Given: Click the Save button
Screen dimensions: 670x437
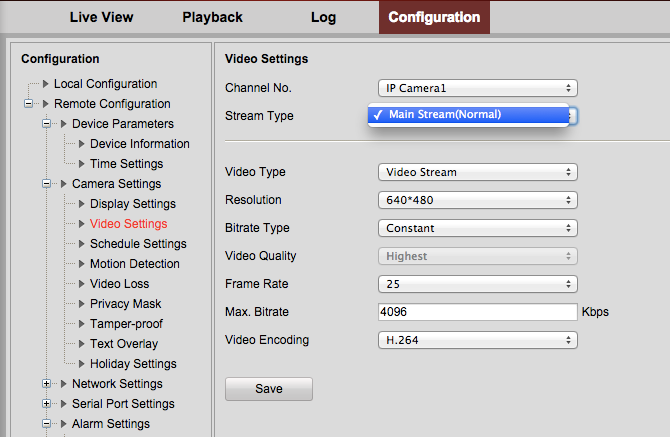Looking at the screenshot, I should pos(269,389).
